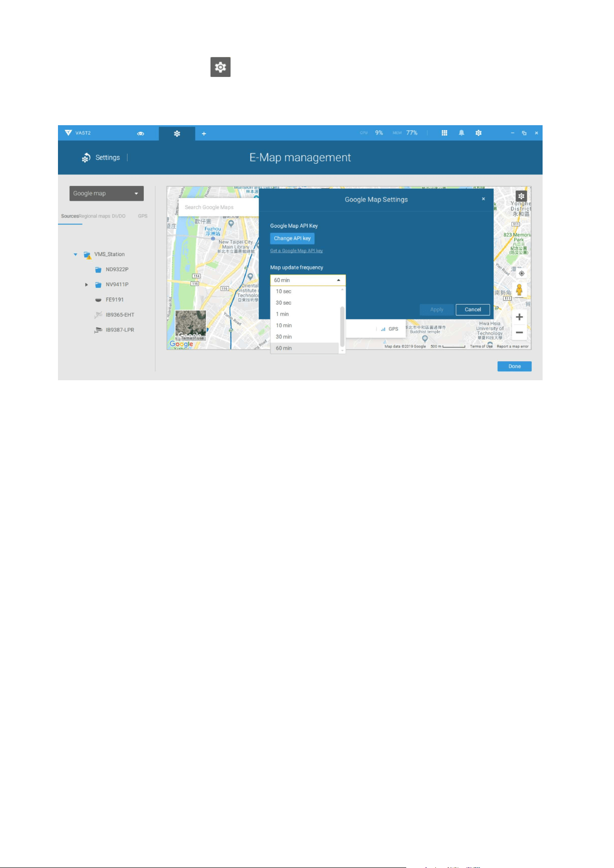Click the GPS signal label
614x868 pixels.
pos(390,329)
